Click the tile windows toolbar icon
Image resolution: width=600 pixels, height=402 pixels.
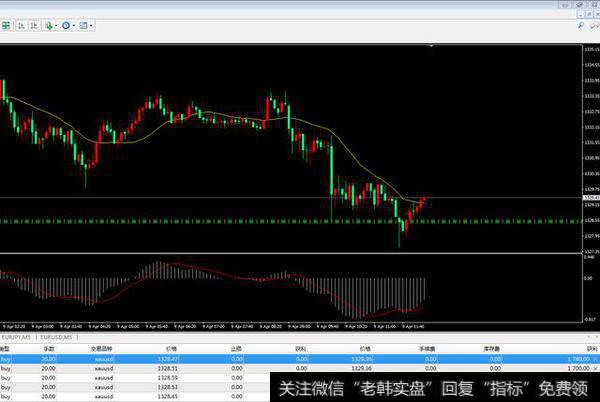click(6, 24)
